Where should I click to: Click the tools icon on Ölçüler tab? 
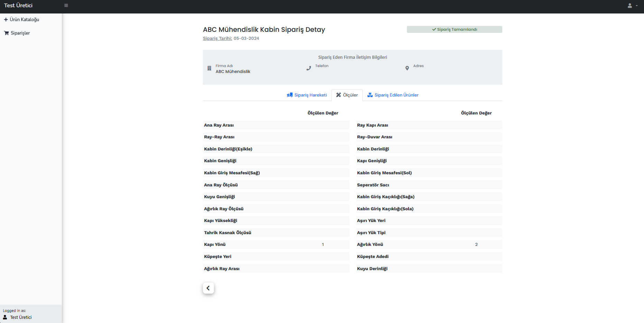tap(339, 95)
